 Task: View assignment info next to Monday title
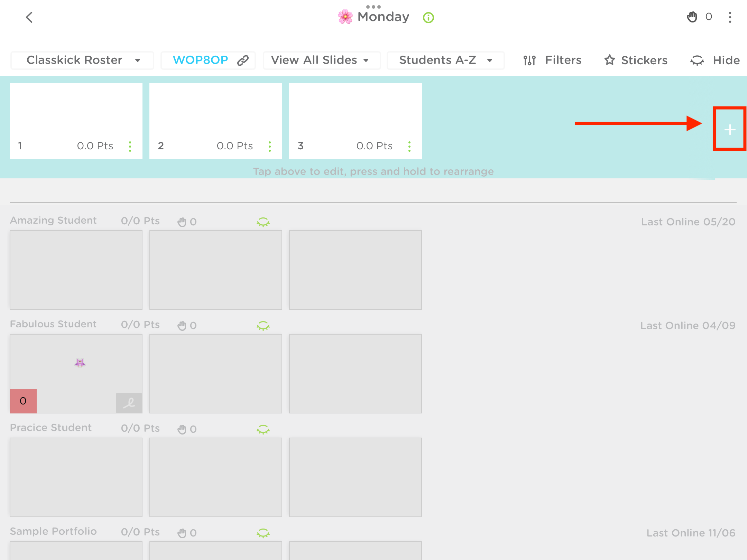pyautogui.click(x=428, y=18)
